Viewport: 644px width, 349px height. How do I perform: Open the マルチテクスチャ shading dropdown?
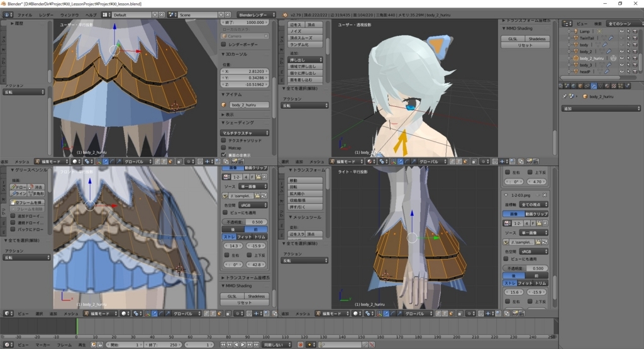click(x=245, y=133)
